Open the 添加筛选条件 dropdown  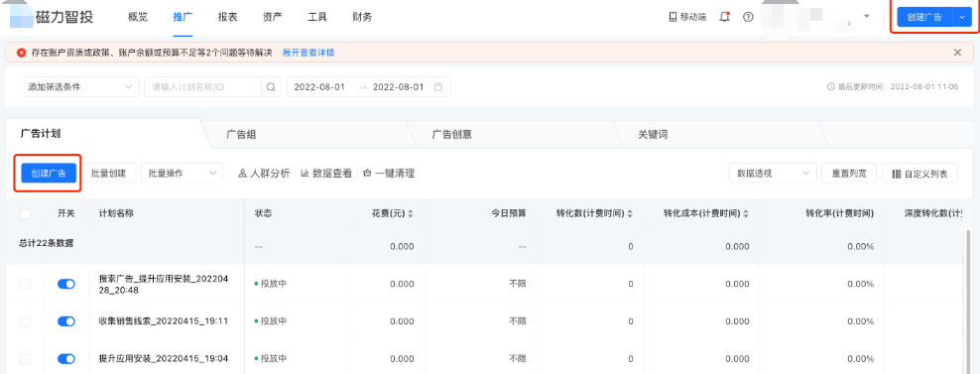(x=80, y=87)
